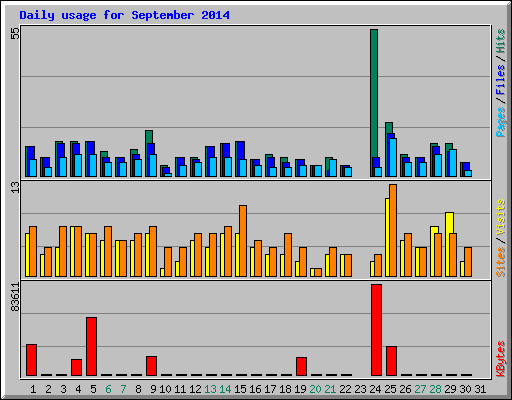Click the day label '24' on the x-axis

375,389
